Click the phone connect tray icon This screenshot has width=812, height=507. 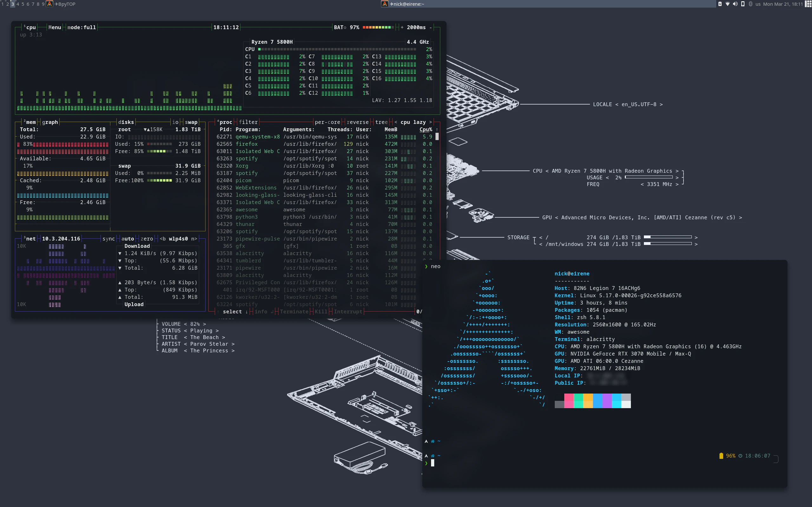click(743, 4)
